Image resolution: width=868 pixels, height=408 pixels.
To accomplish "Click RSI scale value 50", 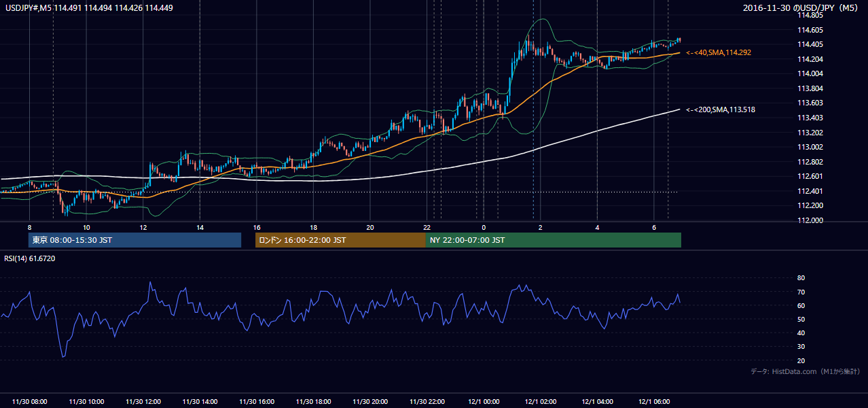I will tap(801, 319).
